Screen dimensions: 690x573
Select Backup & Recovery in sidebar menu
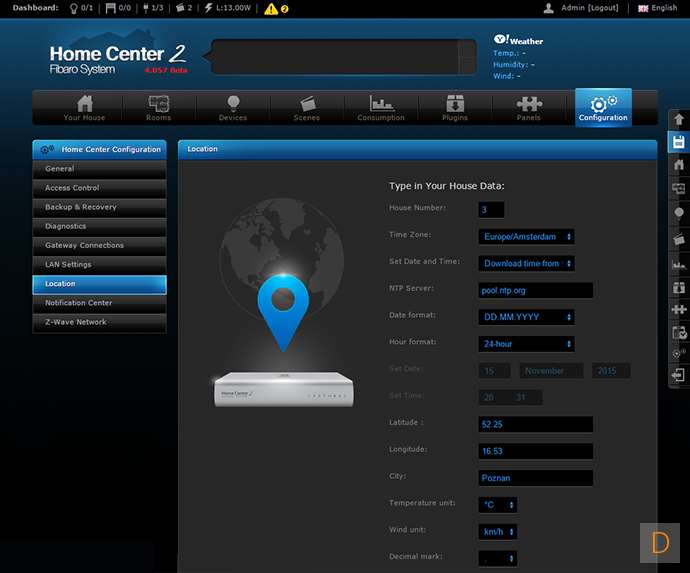99,207
